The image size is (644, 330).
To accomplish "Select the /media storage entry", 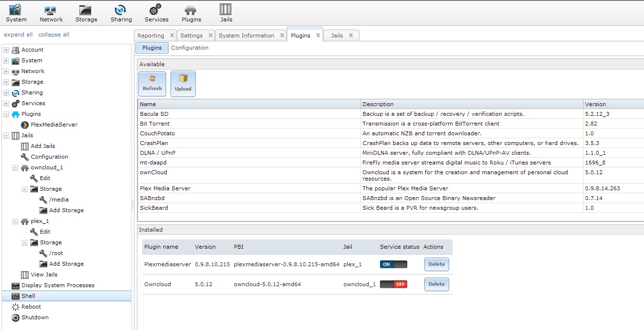I will pos(54,200).
